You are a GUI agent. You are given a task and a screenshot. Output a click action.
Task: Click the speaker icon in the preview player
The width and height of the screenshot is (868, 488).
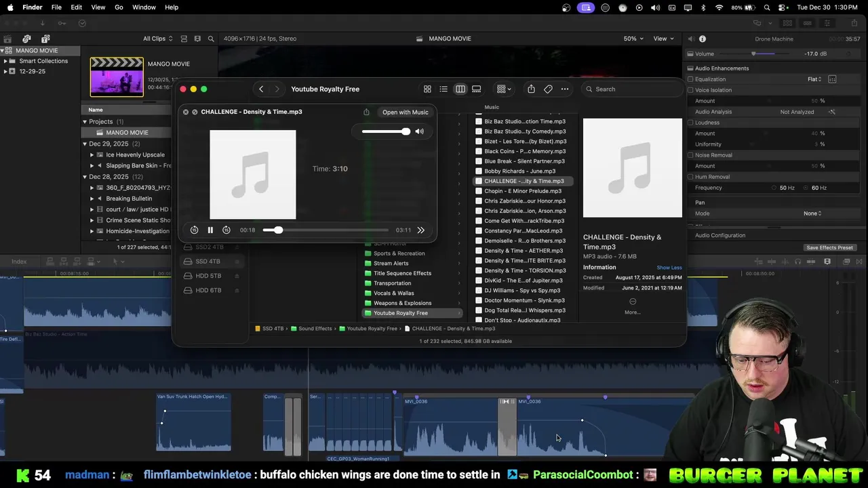point(419,131)
